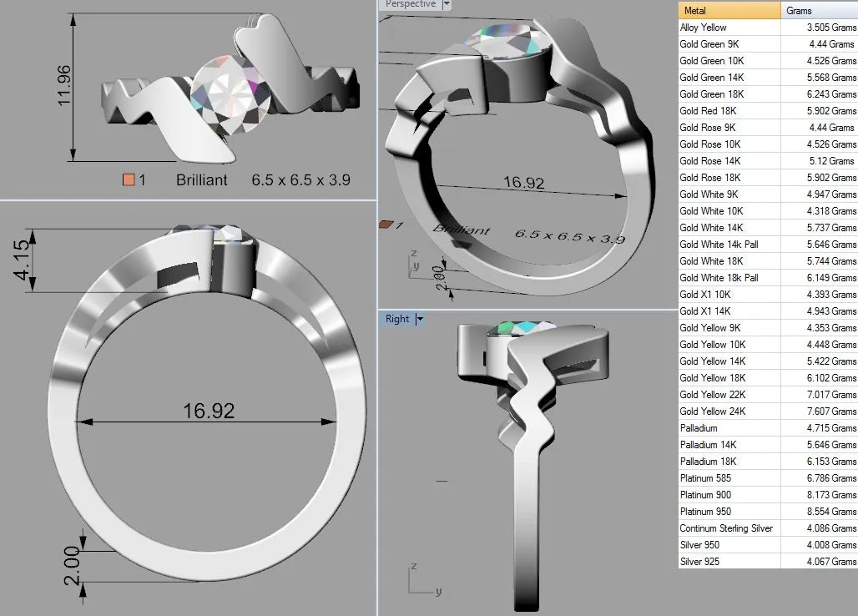Select the Gold White 18k Pall row
Viewport: 858px width, 616px height.
pyautogui.click(x=768, y=277)
